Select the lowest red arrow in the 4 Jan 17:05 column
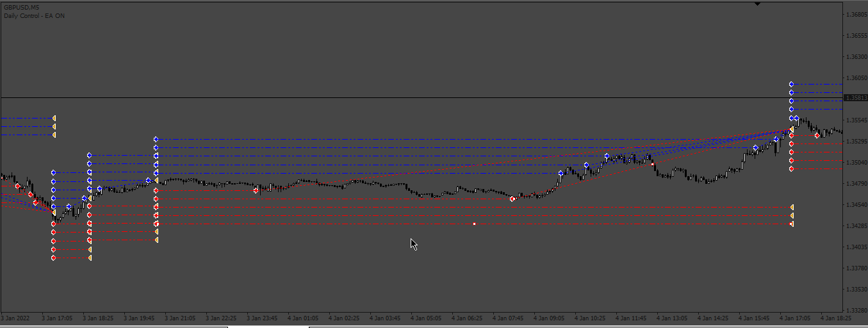The image size is (868, 328). click(791, 169)
